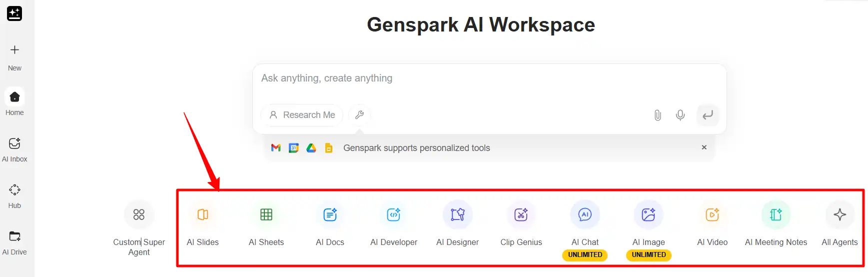Click the UNLIMITED badge under AI Chat
The width and height of the screenshot is (868, 277).
[585, 255]
